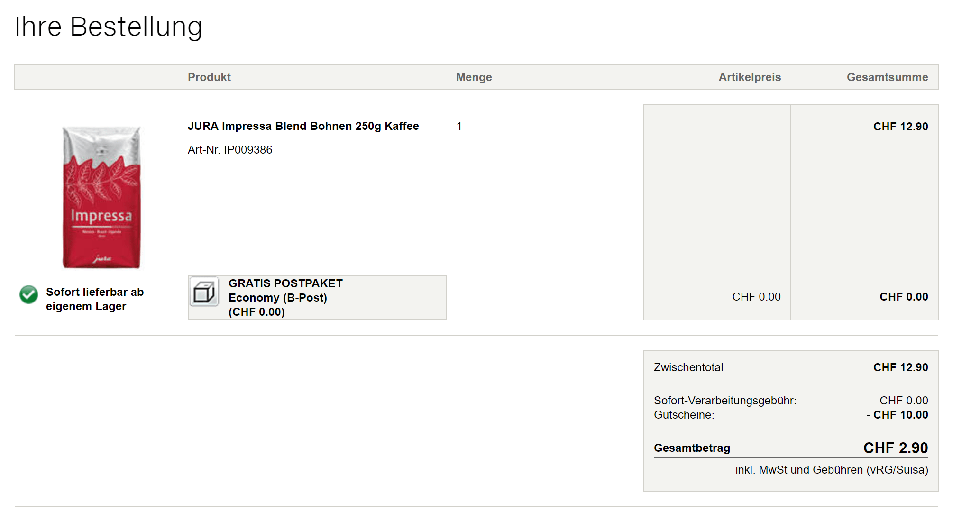Click the voucher discount amount - CHF 10.00
This screenshot has height=512, width=980.
tap(897, 415)
